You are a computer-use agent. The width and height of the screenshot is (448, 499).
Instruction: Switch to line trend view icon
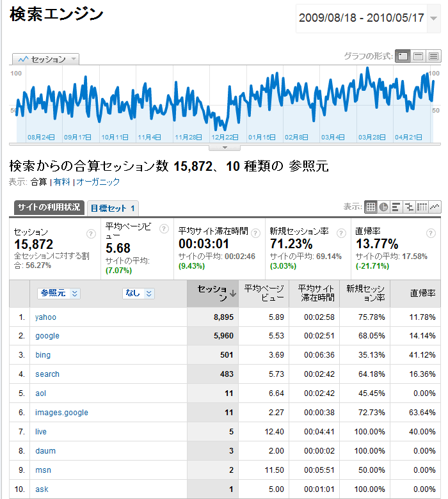[x=435, y=207]
